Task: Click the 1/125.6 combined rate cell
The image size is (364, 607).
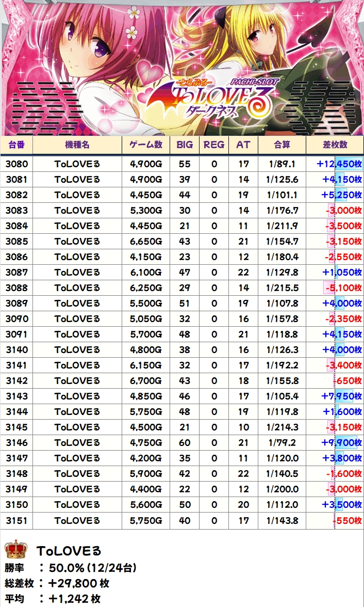Action: tap(282, 180)
